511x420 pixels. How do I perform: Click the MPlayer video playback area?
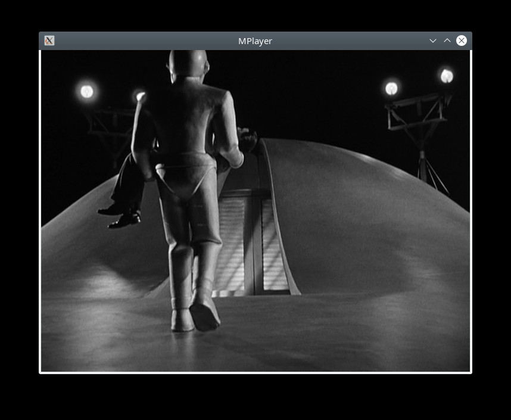[x=255, y=211]
